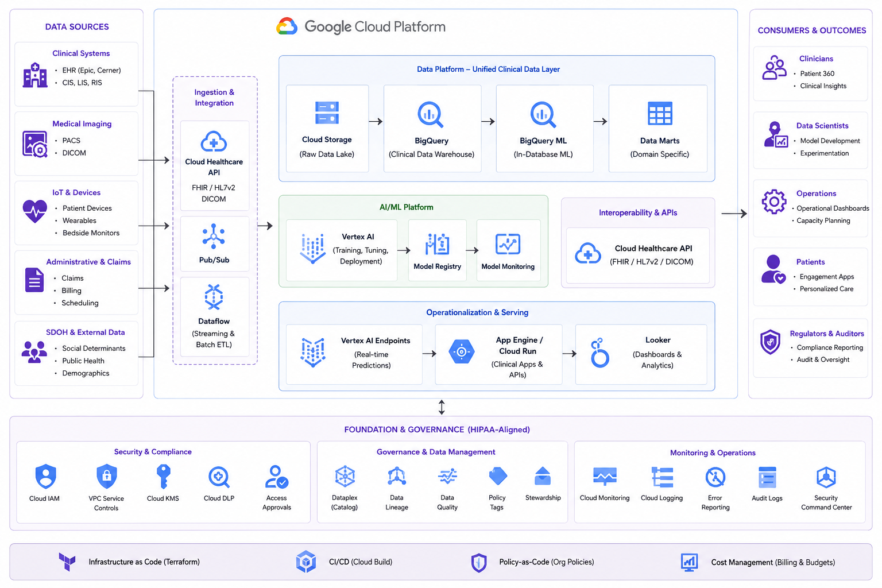Click the BigQuery Clinical Data Warehouse icon
Screen dimensions: 882x588
click(x=430, y=114)
